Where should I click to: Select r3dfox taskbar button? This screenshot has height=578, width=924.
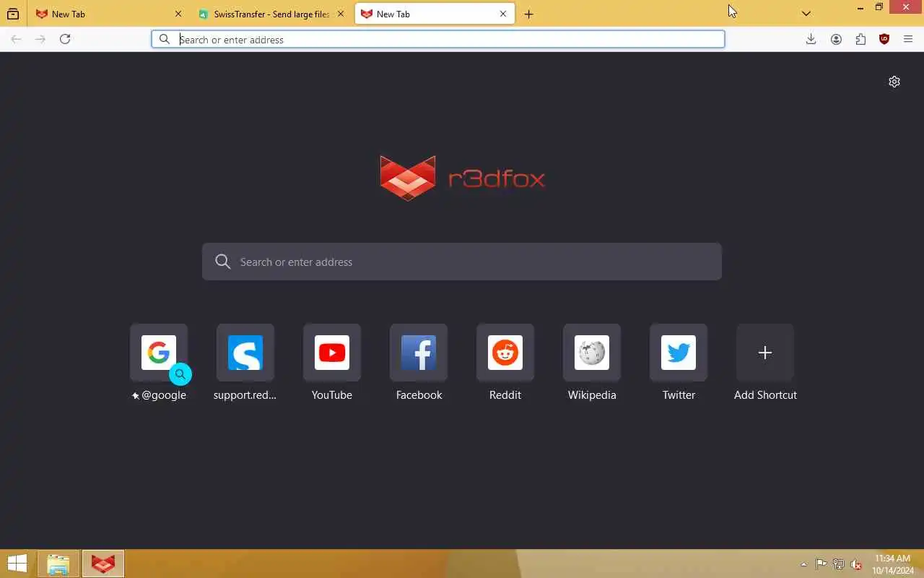[103, 564]
